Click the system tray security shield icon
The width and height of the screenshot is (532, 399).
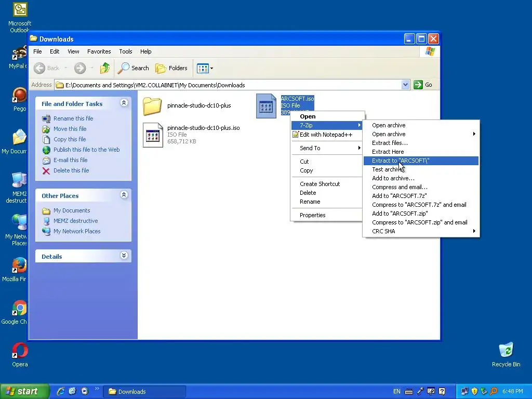[474, 392]
